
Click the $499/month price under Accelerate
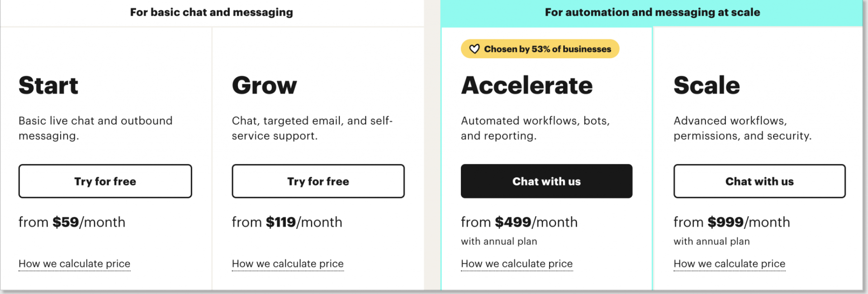[519, 222]
